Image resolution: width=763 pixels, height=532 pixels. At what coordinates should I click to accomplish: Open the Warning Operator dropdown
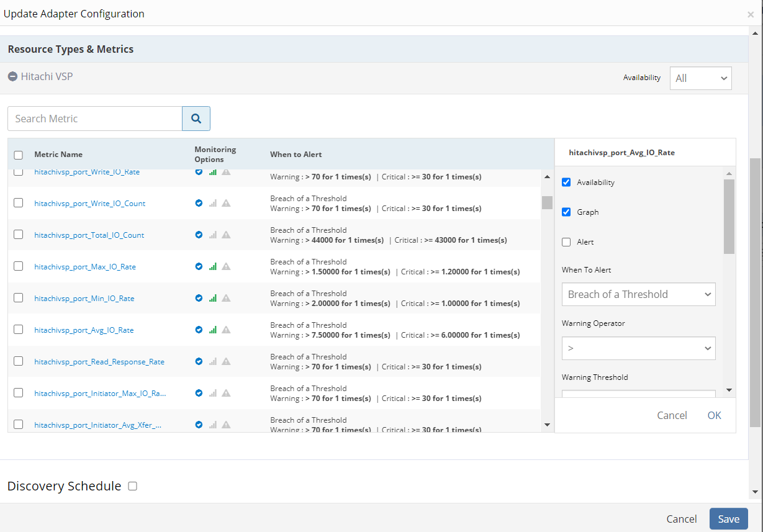pos(638,348)
